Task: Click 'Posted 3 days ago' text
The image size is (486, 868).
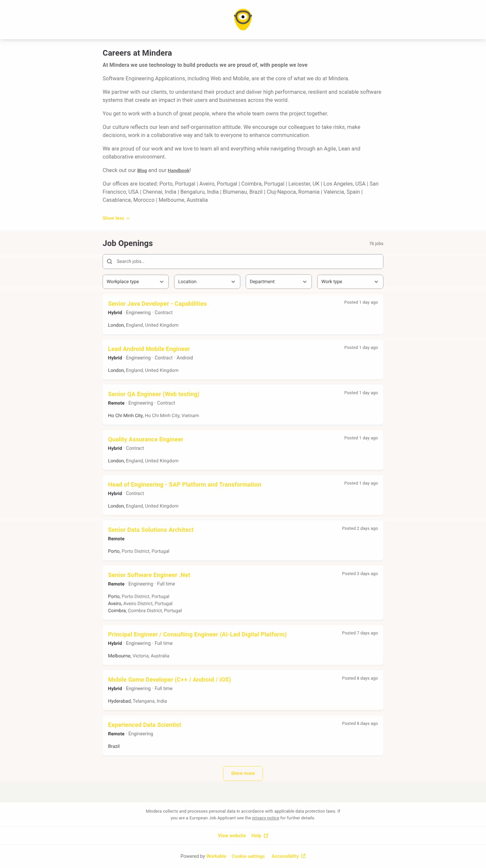Action: tap(360, 574)
